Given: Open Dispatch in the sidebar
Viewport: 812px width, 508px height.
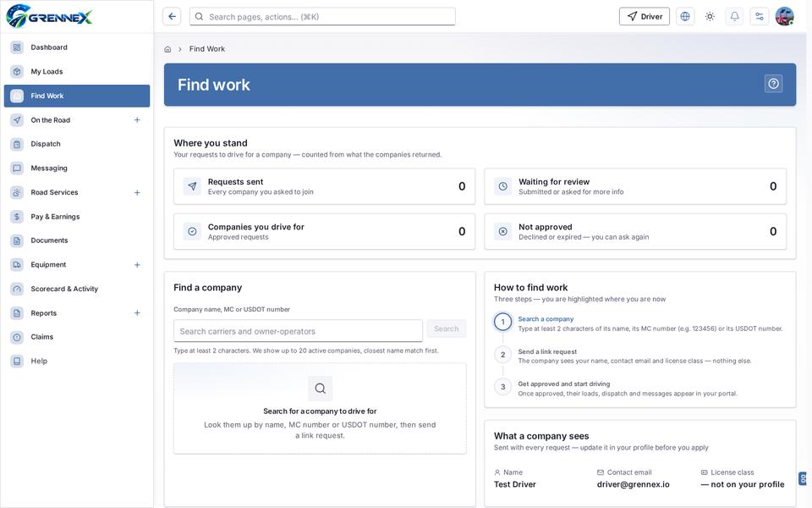Looking at the screenshot, I should [77, 144].
